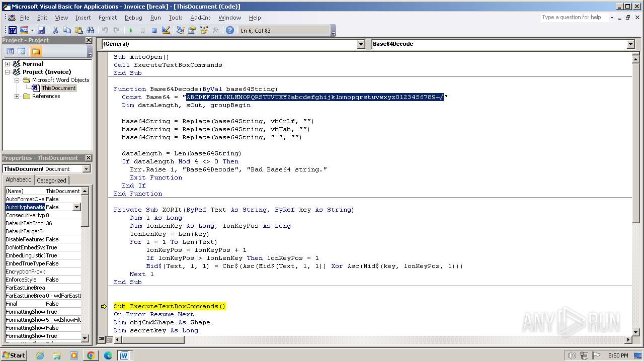Open Microsoft Edge from taskbar

click(x=108, y=355)
